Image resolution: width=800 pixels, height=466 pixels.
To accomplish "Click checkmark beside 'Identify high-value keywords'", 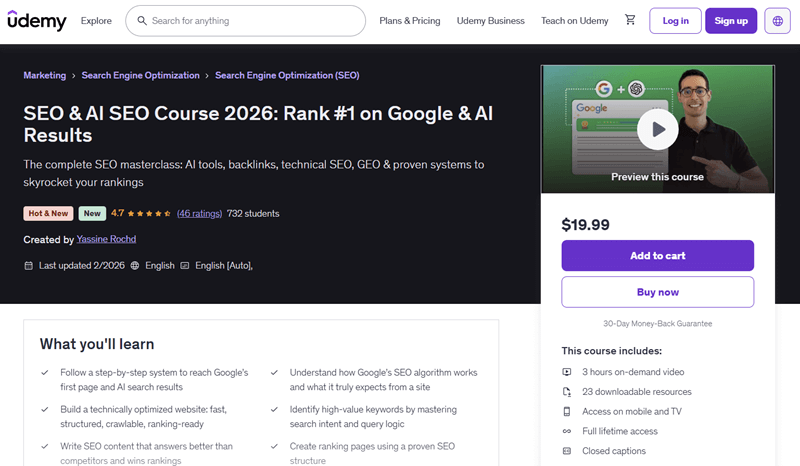I will point(274,409).
